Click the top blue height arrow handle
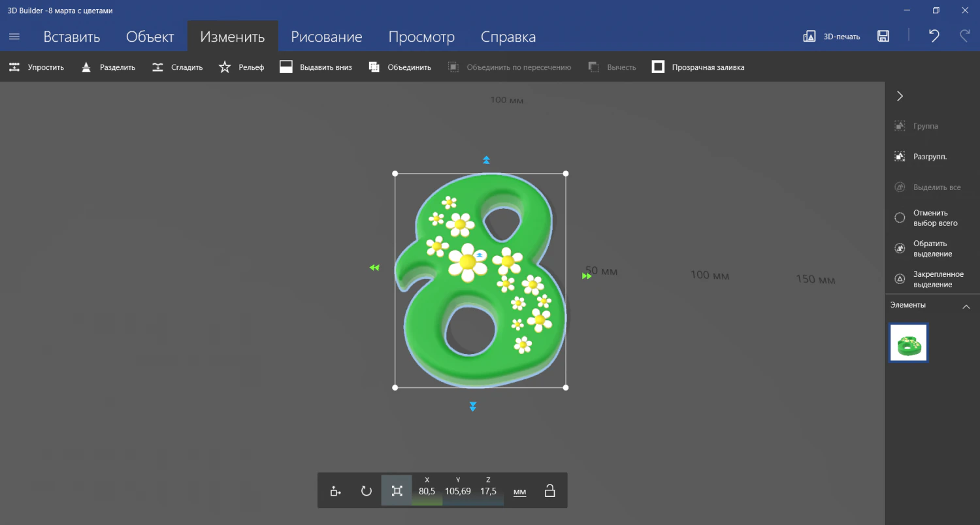Screen dimensions: 980x525 coord(486,160)
